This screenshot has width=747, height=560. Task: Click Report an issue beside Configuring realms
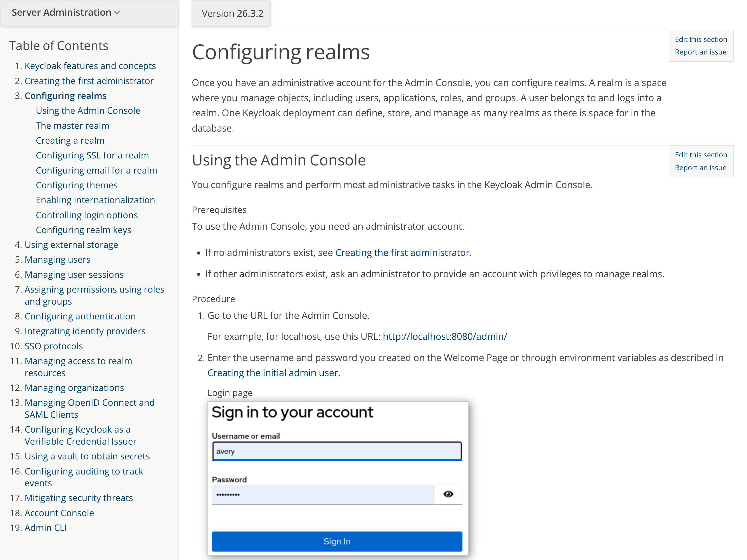point(700,52)
